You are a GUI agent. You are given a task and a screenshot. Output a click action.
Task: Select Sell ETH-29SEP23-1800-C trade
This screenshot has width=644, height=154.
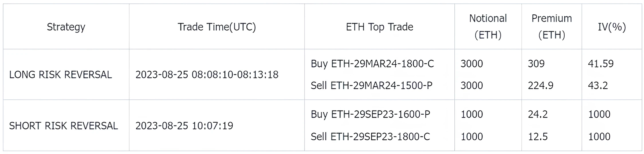pos(370,136)
